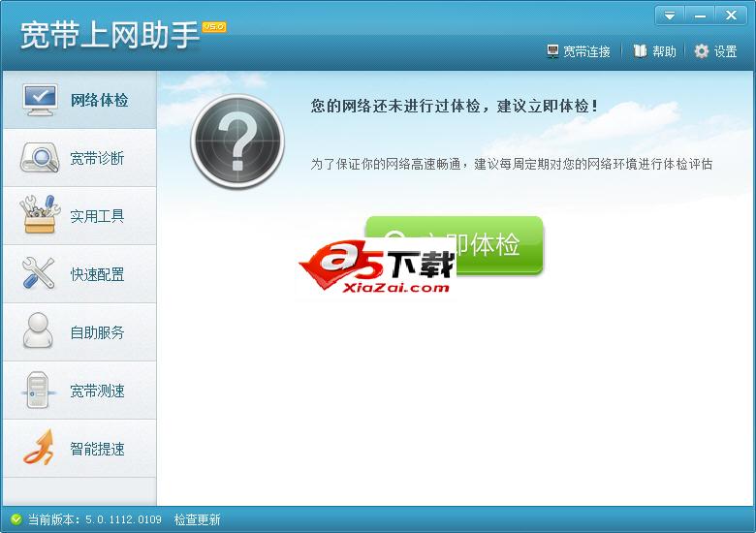Click the 宽带连接 network icon
This screenshot has width=756, height=533.
552,51
